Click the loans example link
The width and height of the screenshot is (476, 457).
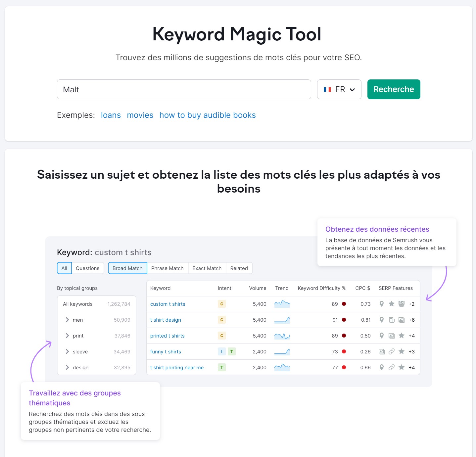coord(111,115)
